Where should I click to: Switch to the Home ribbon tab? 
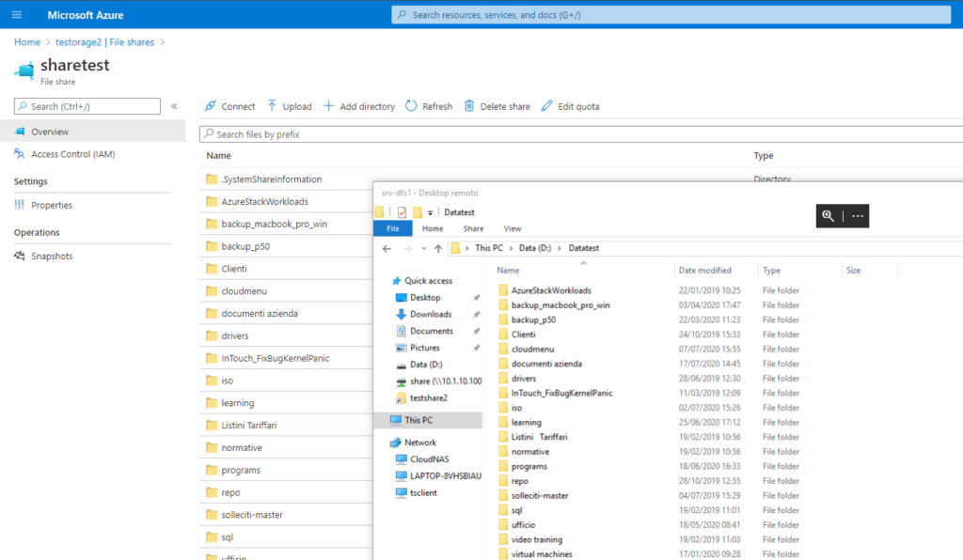click(433, 228)
